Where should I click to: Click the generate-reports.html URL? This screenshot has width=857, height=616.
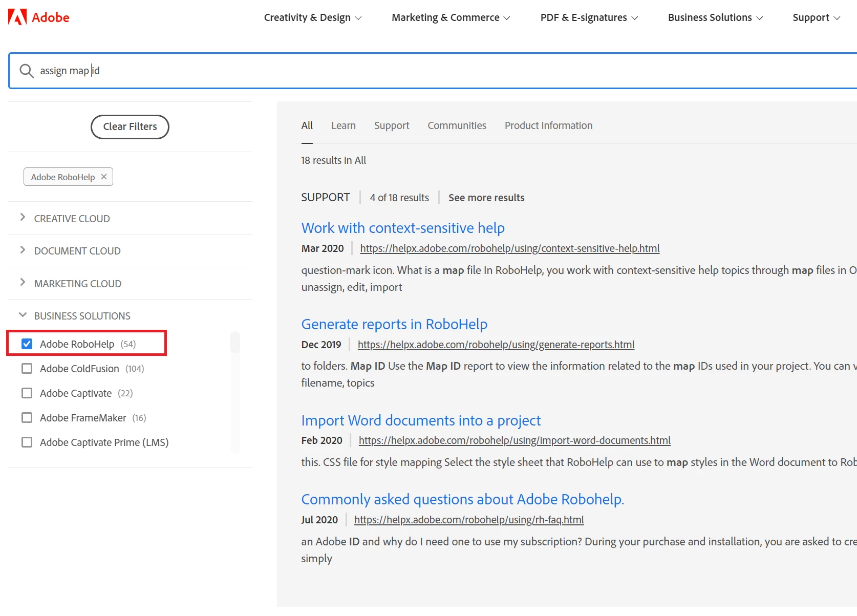point(496,345)
